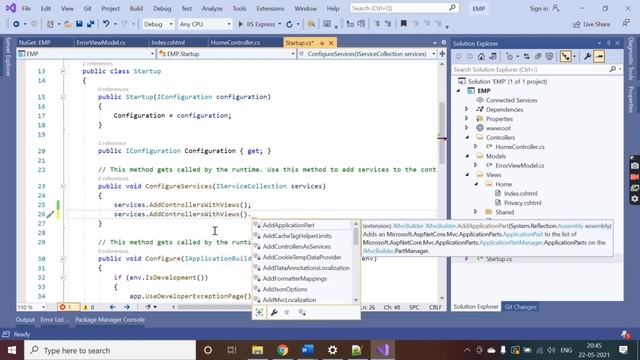Click Show All Files icon in Solution Explorer

pyautogui.click(x=549, y=57)
